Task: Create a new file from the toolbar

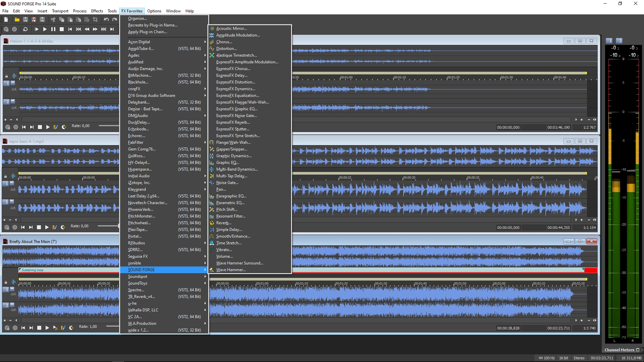Action: (6, 20)
